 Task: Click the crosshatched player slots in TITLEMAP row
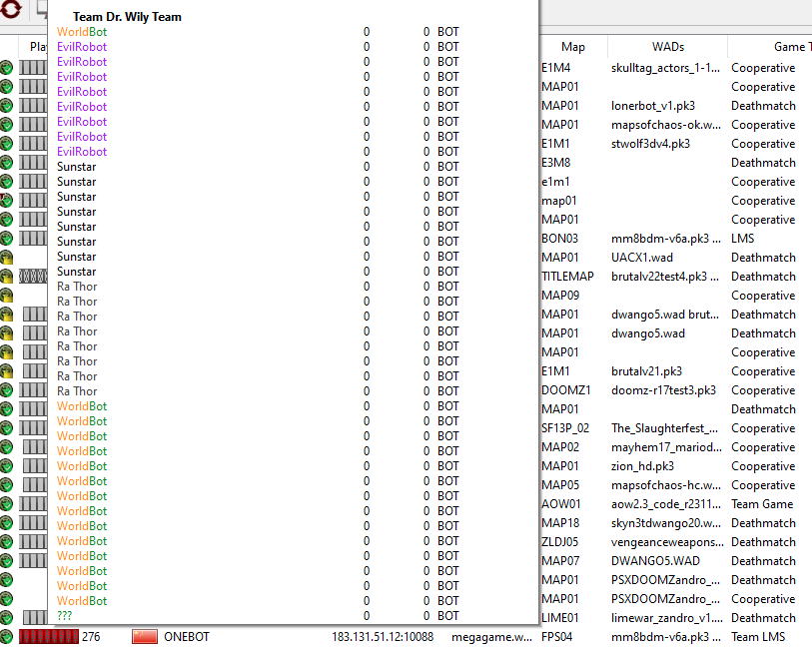point(33,277)
